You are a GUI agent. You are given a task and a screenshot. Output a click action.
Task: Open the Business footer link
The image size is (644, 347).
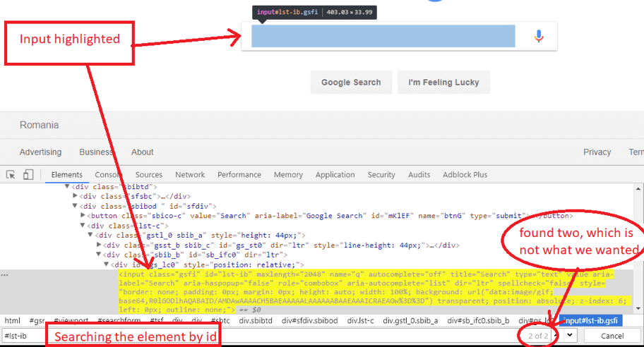96,152
